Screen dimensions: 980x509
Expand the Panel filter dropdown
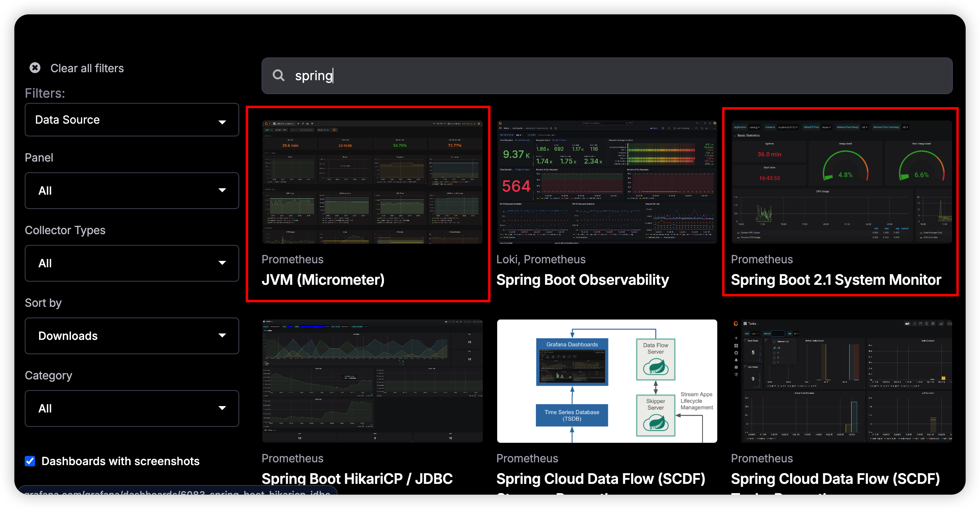pos(132,191)
